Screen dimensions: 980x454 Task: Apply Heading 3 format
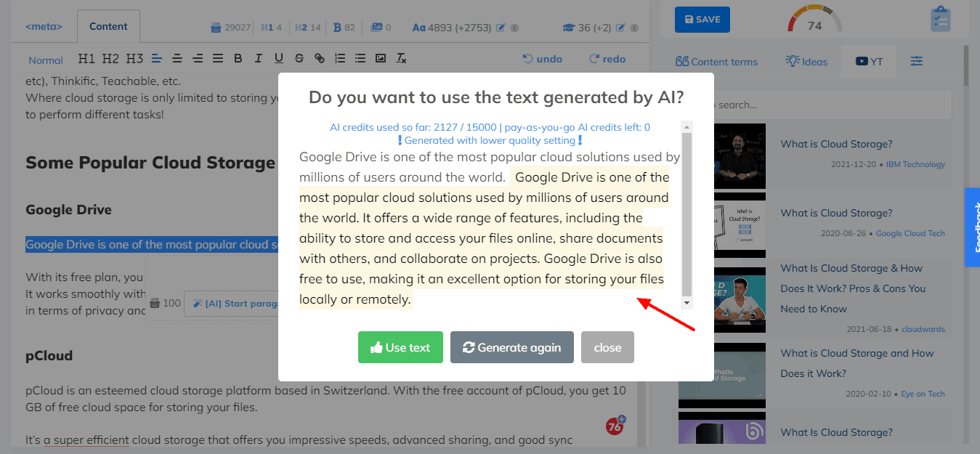click(134, 59)
